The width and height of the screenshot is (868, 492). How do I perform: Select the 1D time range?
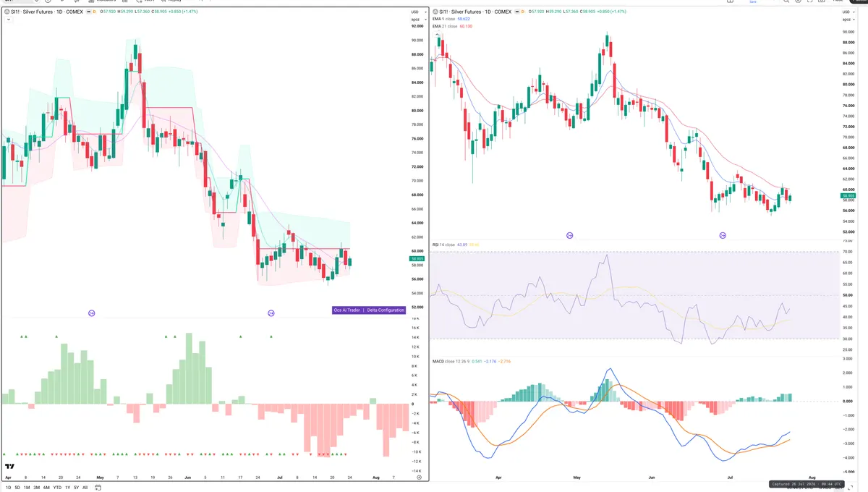tap(8, 487)
